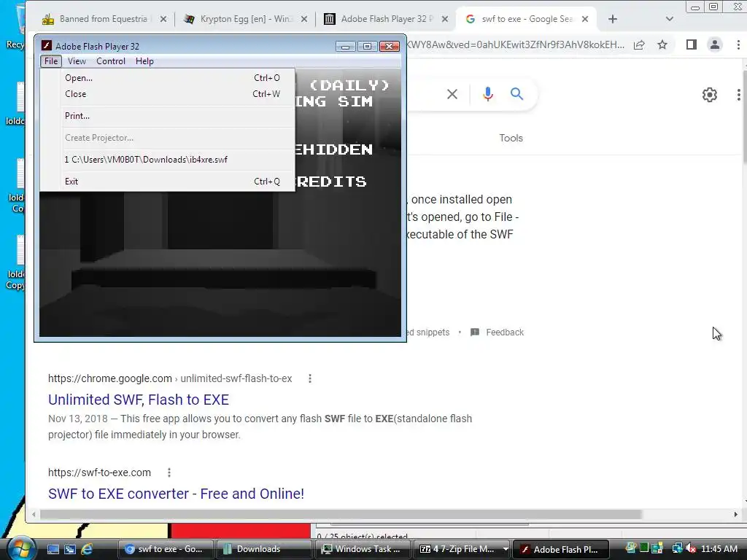Open SWF to EXE converter result link
This screenshot has width=747, height=560.
pyautogui.click(x=176, y=494)
